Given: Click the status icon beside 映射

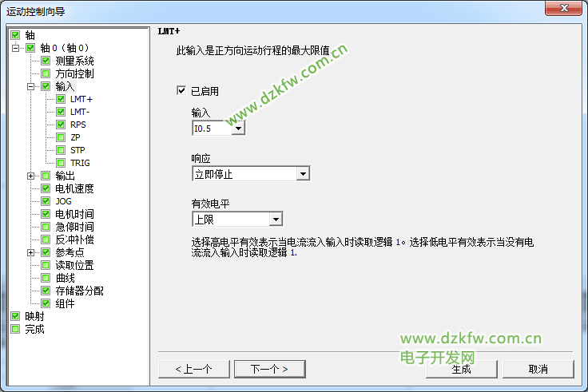Looking at the screenshot, I should [15, 316].
